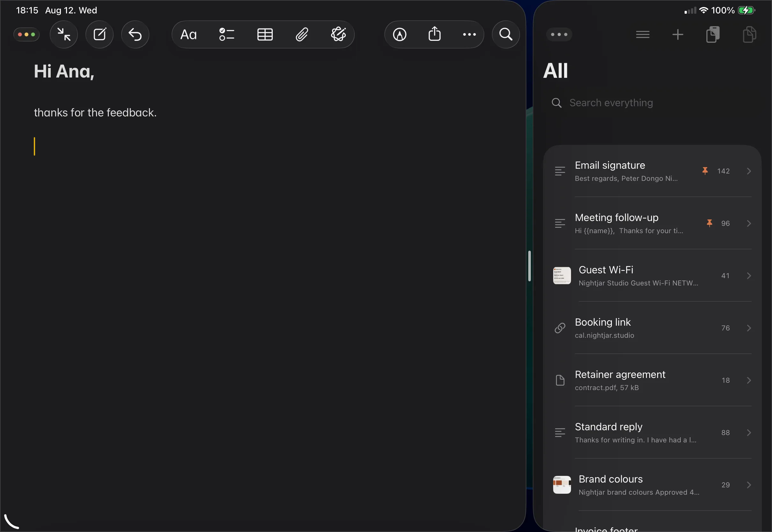Open the Brand colours image thumbnail
Image resolution: width=772 pixels, height=532 pixels.
click(562, 485)
